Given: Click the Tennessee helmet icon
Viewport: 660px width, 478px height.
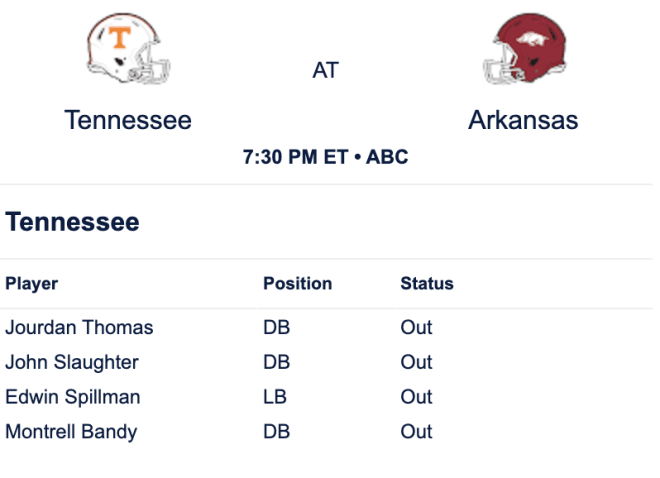Looking at the screenshot, I should pos(128,48).
